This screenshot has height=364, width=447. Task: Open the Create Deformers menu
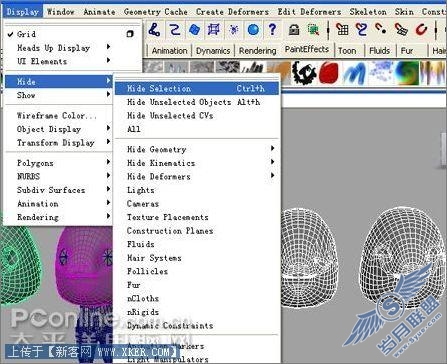[232, 12]
